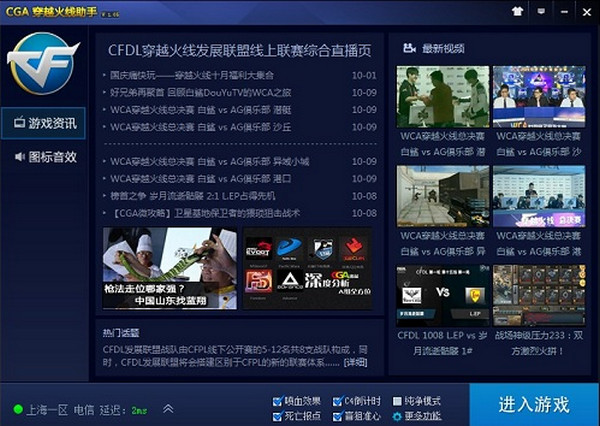Click the TV icon beside 游戏资讯
The height and width of the screenshot is (426, 600).
(x=19, y=123)
